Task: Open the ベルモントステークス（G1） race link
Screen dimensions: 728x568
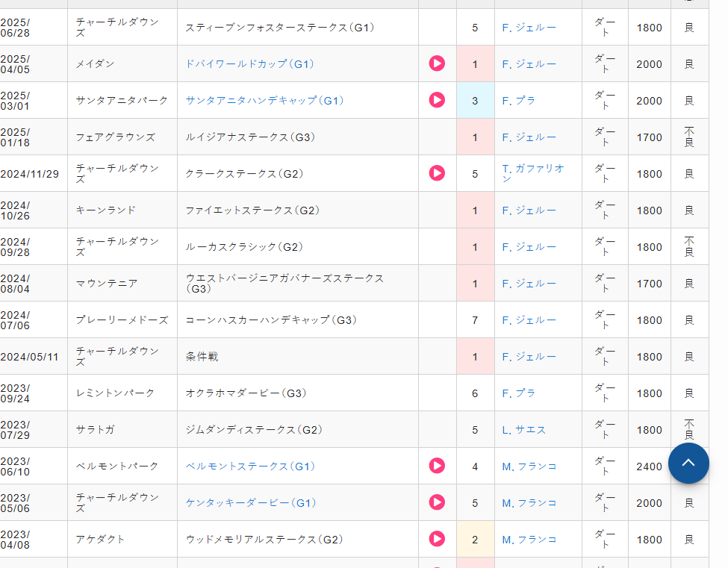Action: click(x=250, y=466)
